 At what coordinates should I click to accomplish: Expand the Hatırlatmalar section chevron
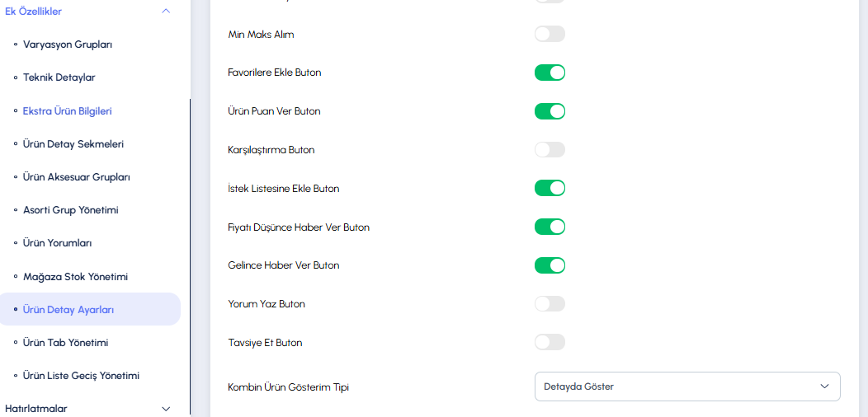[x=166, y=409]
